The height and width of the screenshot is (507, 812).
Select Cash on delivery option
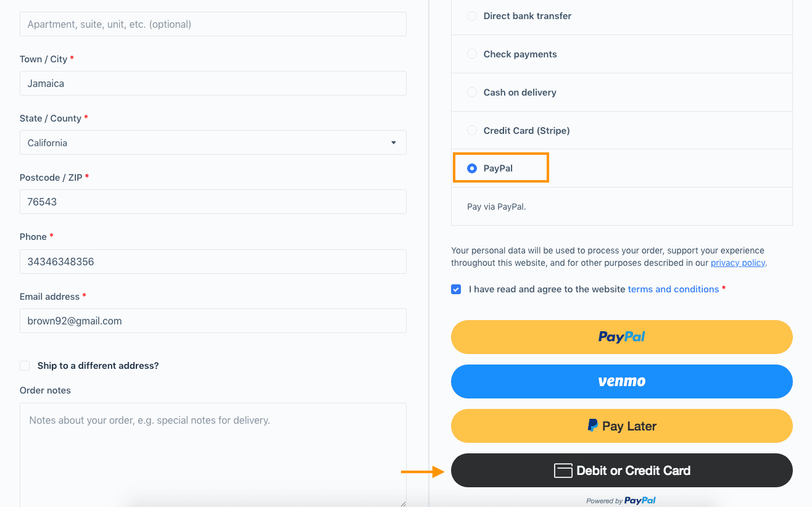coord(472,93)
